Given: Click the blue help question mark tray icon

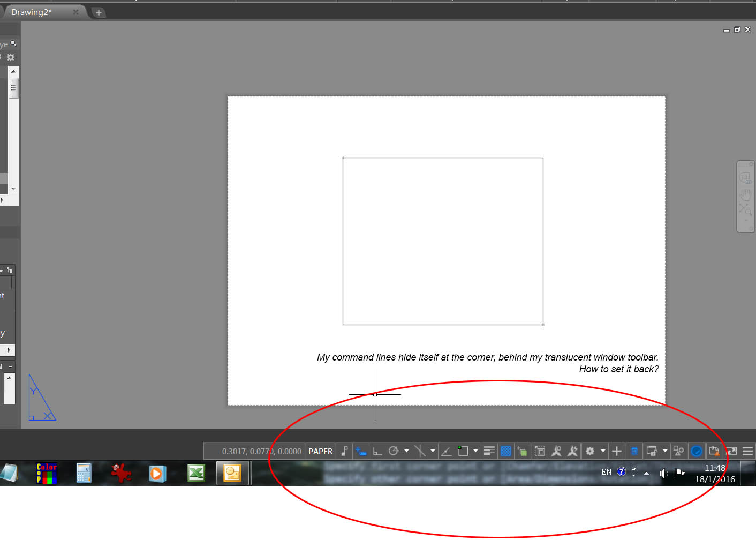Looking at the screenshot, I should 622,471.
